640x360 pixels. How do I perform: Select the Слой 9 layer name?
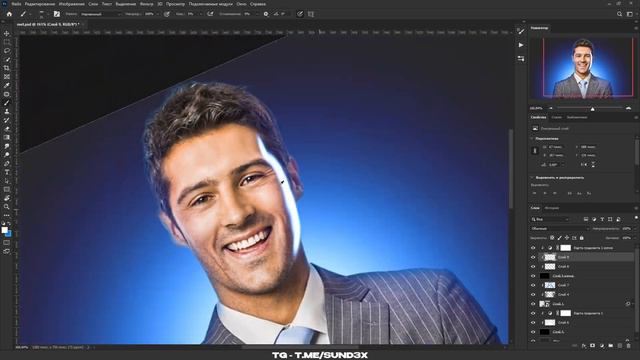[x=563, y=257]
